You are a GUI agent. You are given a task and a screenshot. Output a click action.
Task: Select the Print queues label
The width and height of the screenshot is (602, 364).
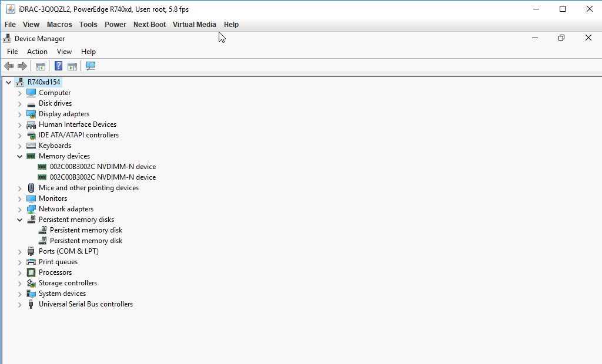(x=58, y=262)
